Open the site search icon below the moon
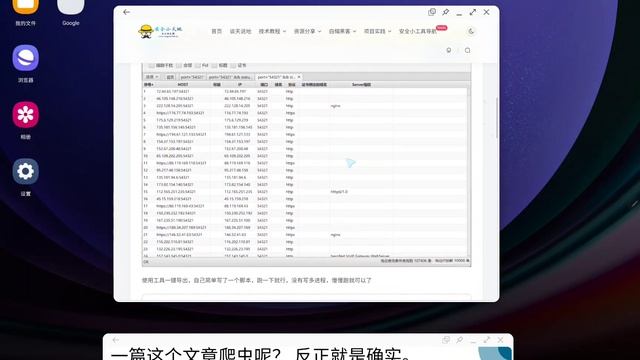 pyautogui.click(x=467, y=50)
